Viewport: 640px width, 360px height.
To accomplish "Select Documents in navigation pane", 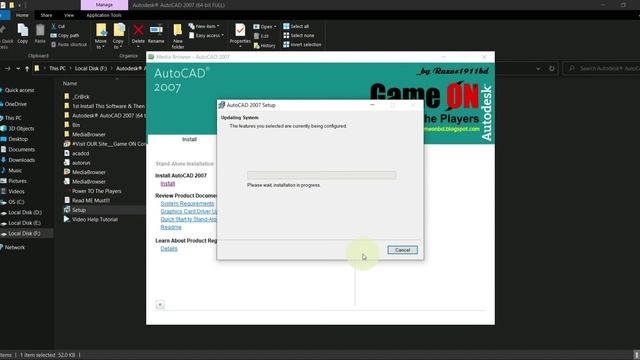I will [x=21, y=150].
